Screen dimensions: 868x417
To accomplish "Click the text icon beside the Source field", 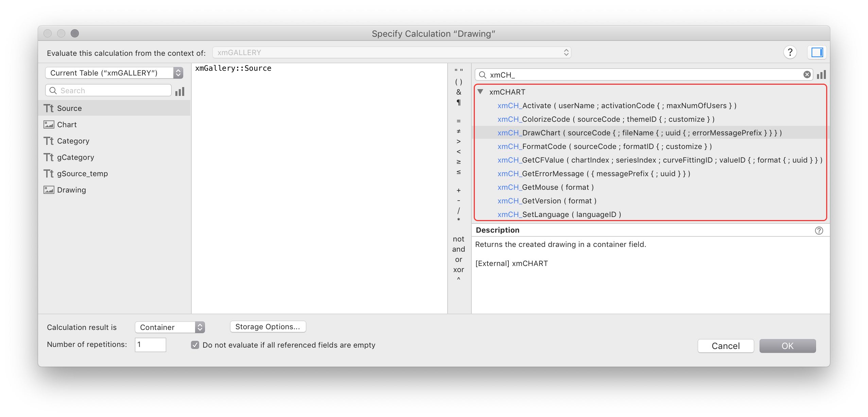I will [x=49, y=108].
